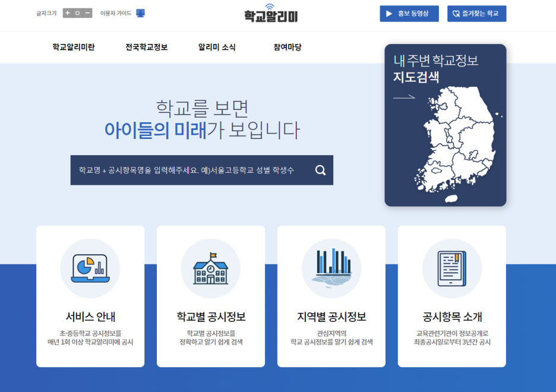Click the 서비스 안내 laptop chart icon
This screenshot has width=556, height=392.
pyautogui.click(x=90, y=268)
